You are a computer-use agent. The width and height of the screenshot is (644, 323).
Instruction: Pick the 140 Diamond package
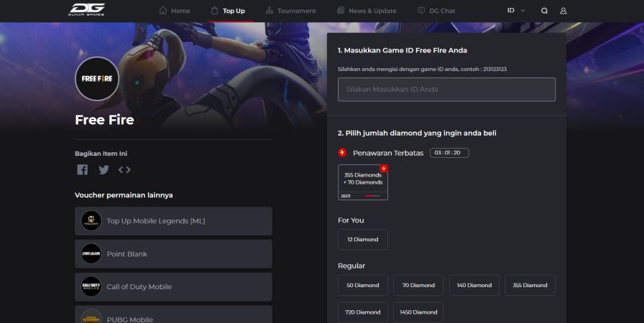coord(474,285)
